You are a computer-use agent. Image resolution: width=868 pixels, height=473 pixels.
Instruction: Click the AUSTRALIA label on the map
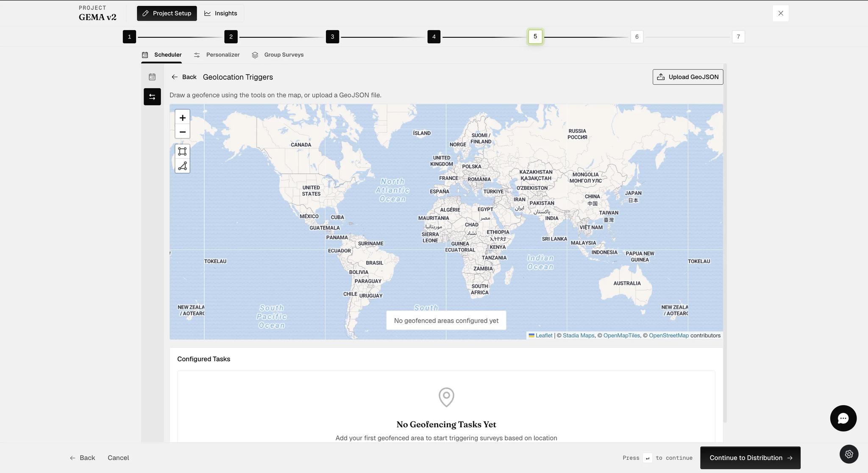[627, 283]
